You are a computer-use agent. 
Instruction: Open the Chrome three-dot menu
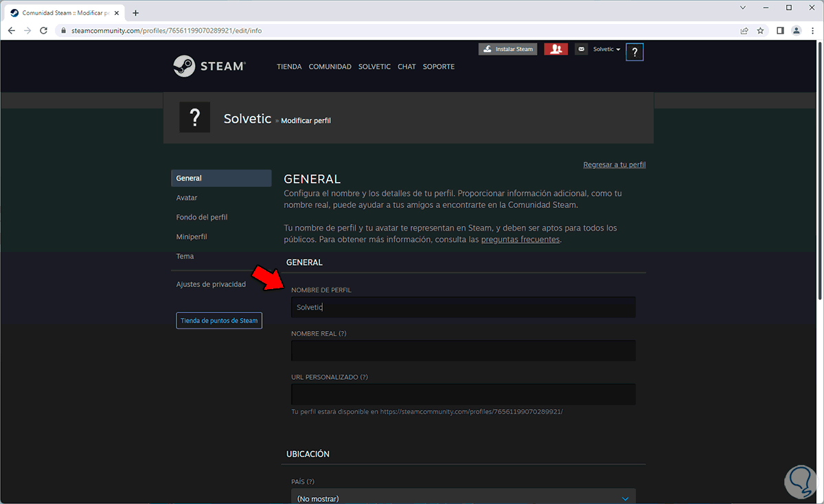tap(812, 31)
